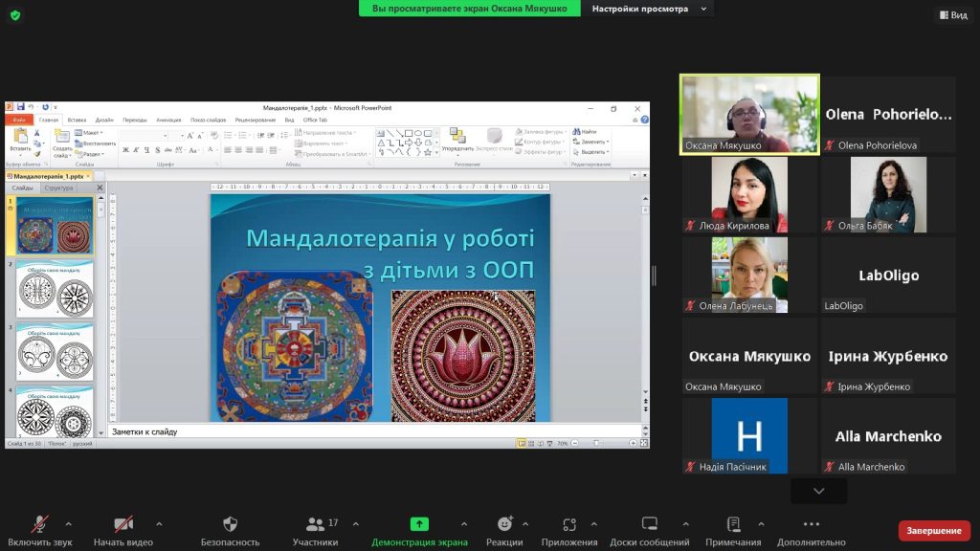Image resolution: width=980 pixels, height=551 pixels.
Task: Click the green encryption shield icon
Action: pyautogui.click(x=14, y=14)
